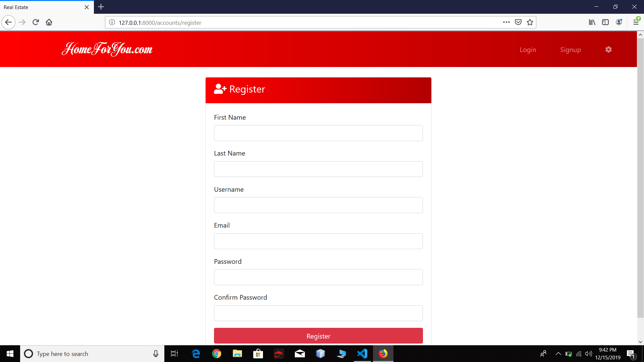Viewport: 644px width, 362px height.
Task: Bookmark this page with star icon
Action: tap(530, 22)
